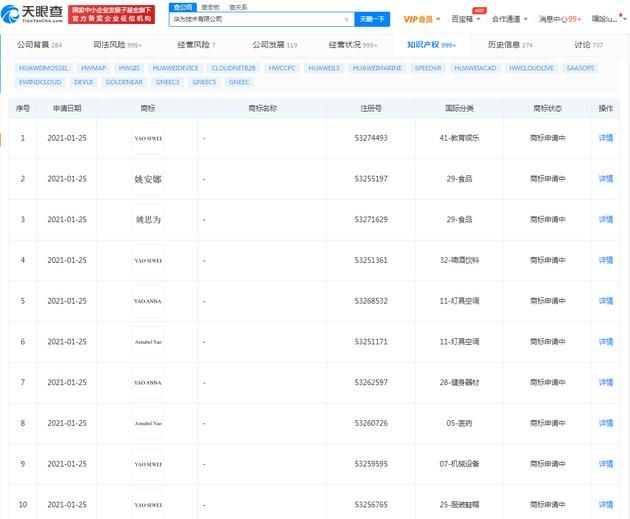Select the GOLDENEAR trademark tag
Viewport: 630px width, 519px height.
pyautogui.click(x=124, y=82)
